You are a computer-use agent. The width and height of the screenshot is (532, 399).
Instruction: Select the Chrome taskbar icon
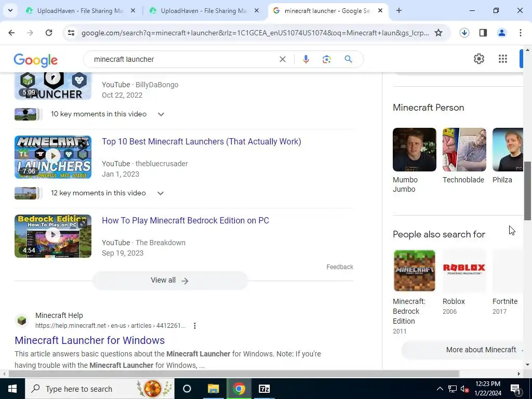[x=239, y=389]
